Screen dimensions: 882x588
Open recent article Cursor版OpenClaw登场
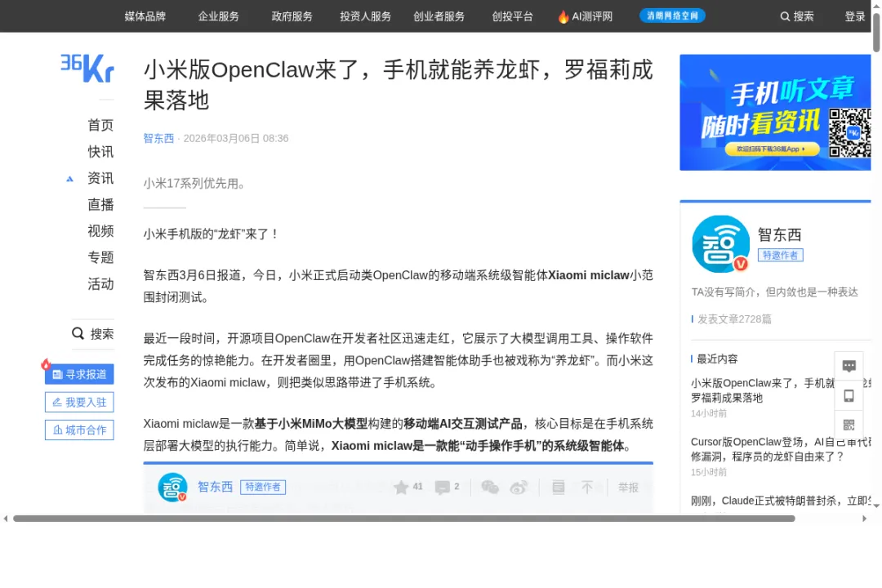781,449
